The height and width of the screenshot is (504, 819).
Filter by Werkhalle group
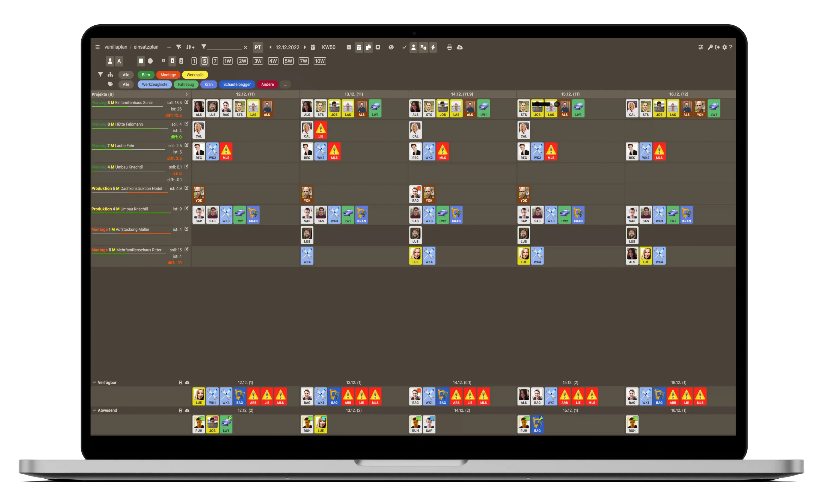[195, 75]
